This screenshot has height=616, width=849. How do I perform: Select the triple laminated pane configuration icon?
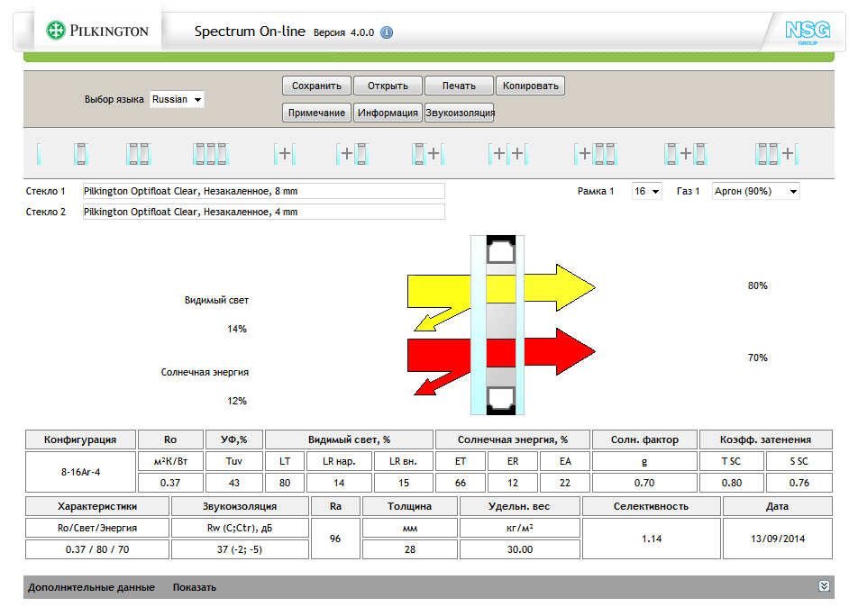211,154
